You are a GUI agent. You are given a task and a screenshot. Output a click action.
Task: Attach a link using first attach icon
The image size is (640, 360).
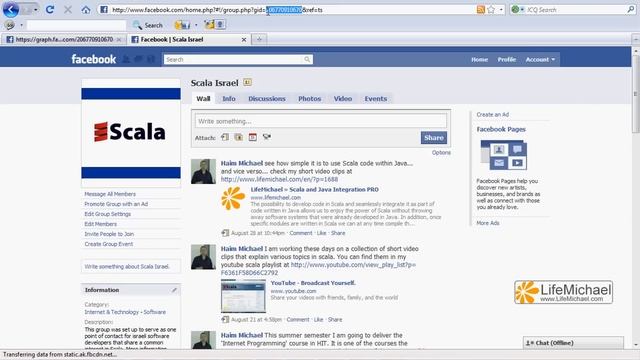click(x=225, y=137)
